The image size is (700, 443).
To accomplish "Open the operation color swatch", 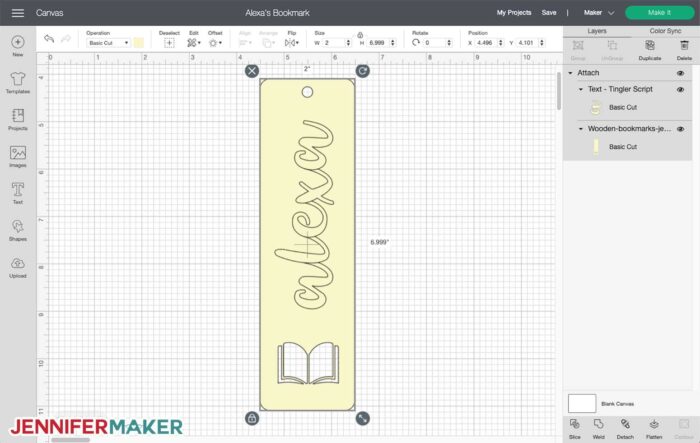I will click(139, 43).
